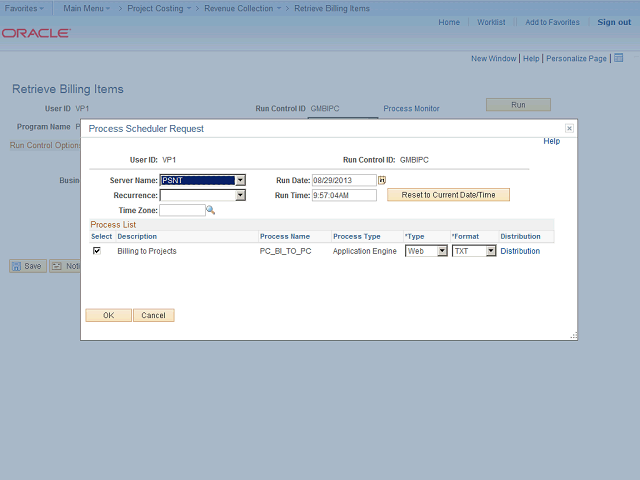Image resolution: width=640 pixels, height=480 pixels.
Task: Open the New Window link
Action: pyautogui.click(x=493, y=58)
